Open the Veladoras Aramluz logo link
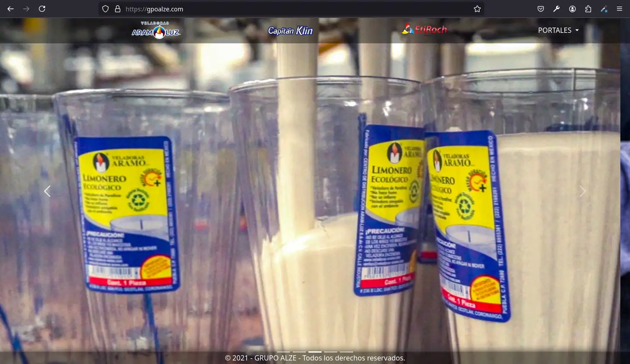630x364 pixels. click(156, 30)
